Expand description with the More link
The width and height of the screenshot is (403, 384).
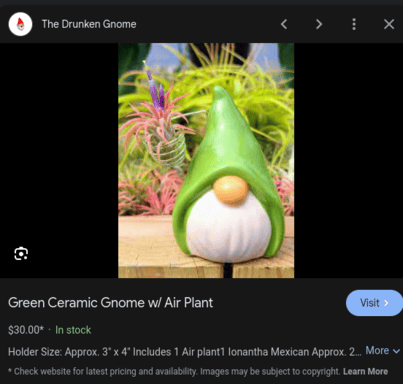point(377,351)
